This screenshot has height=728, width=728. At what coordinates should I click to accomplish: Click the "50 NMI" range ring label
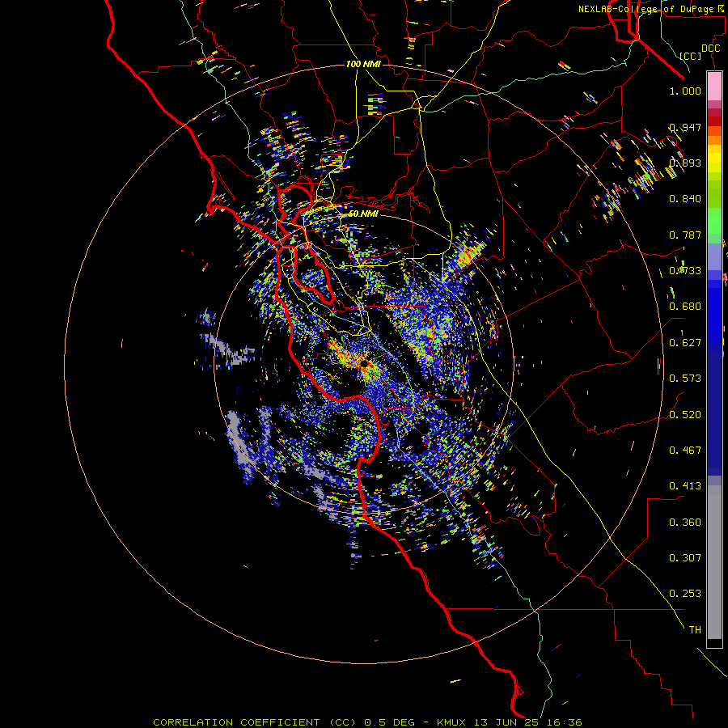363,214
